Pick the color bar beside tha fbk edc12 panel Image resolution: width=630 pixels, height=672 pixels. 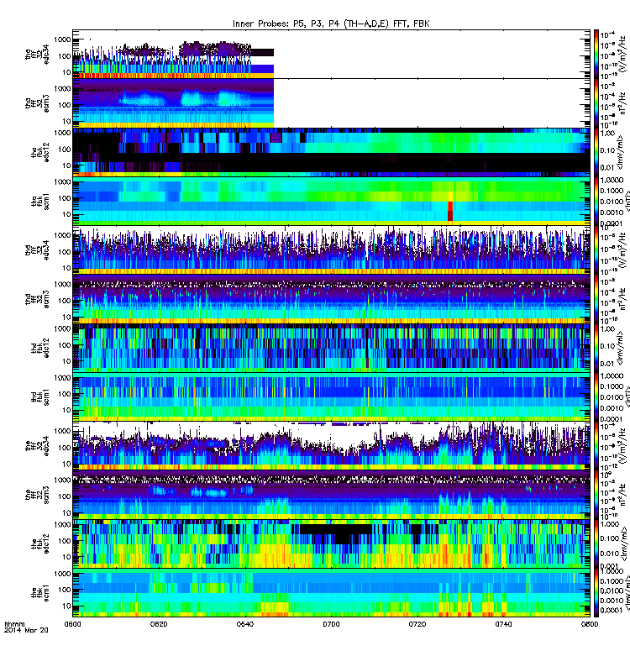(x=596, y=152)
